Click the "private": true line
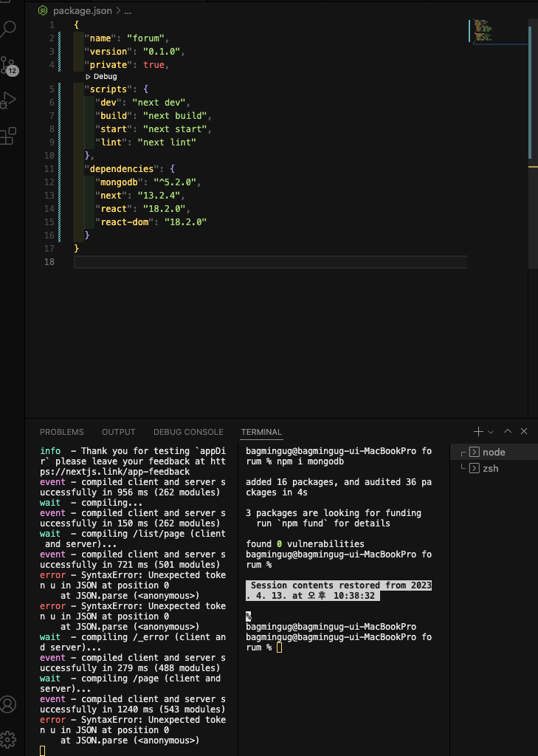Viewport: 538px width, 756px height. [127, 65]
